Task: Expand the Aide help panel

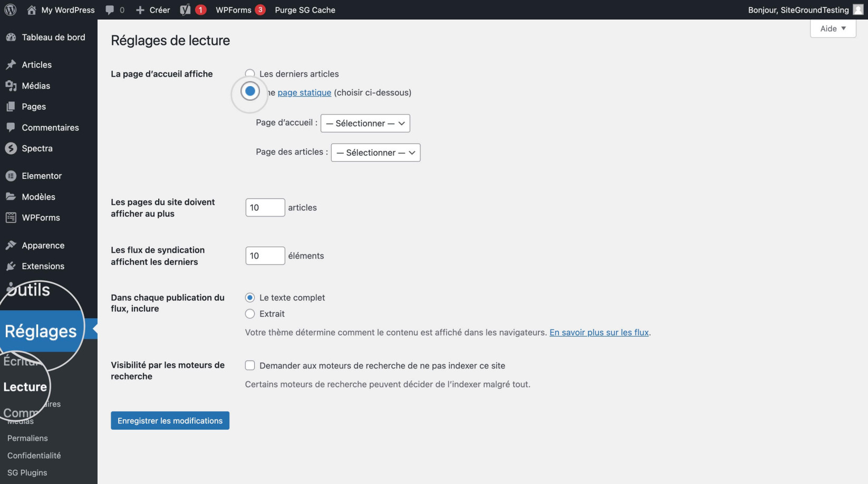Action: coord(833,29)
